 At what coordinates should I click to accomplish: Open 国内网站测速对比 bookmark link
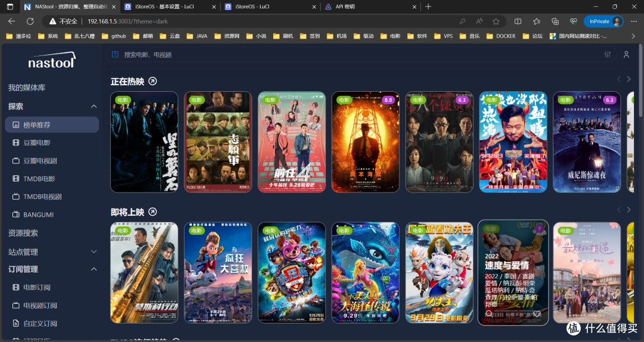coord(578,36)
